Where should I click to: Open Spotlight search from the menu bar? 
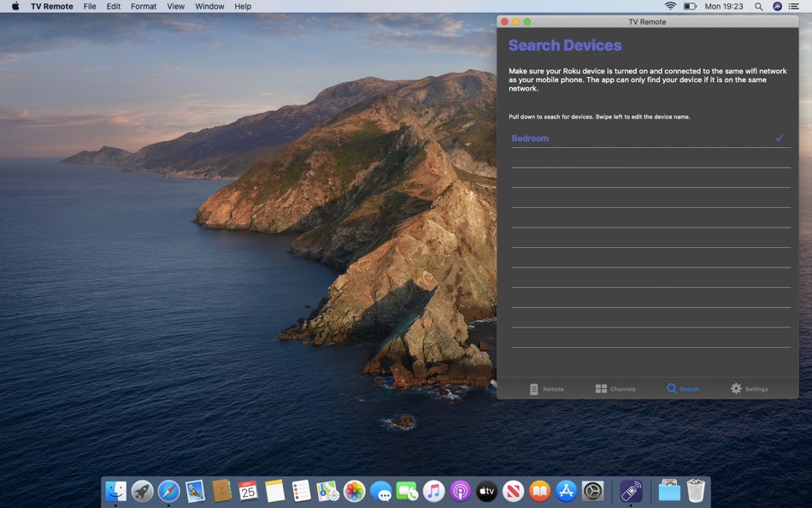coord(757,6)
